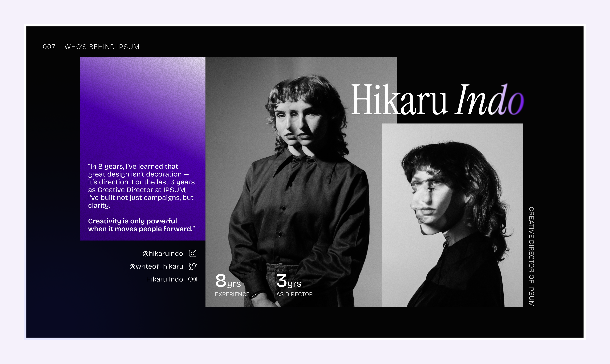610x364 pixels.
Task: Open the @hikaruindo Instagram handle
Action: 163,253
